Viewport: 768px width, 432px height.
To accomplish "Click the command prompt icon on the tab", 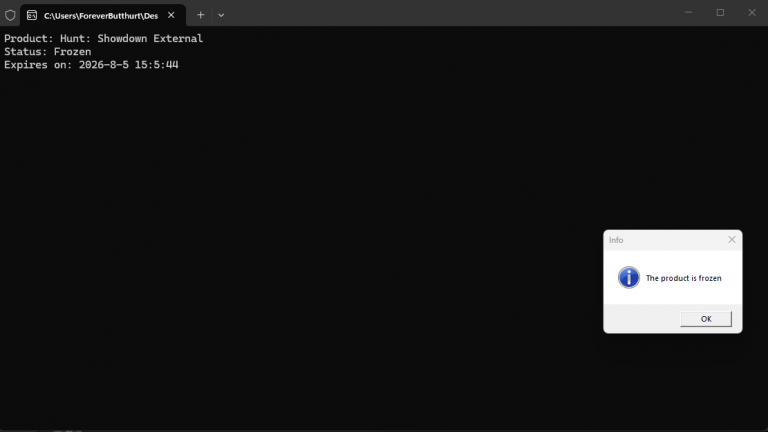I will [x=32, y=15].
